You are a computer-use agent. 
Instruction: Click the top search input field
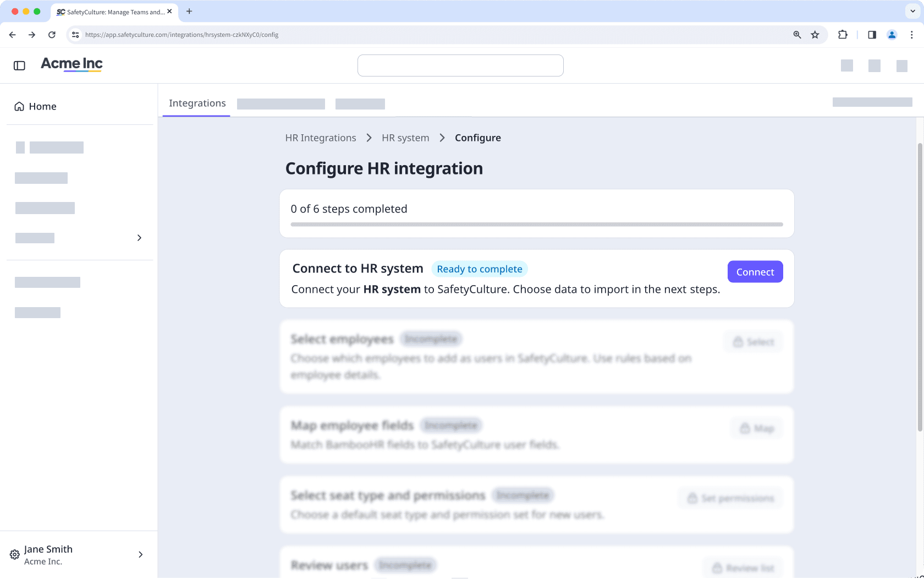pos(460,65)
